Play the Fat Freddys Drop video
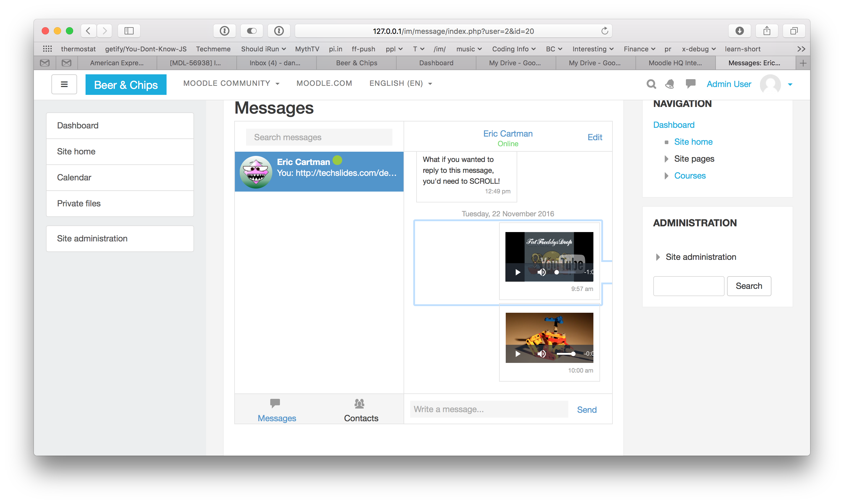 518,272
